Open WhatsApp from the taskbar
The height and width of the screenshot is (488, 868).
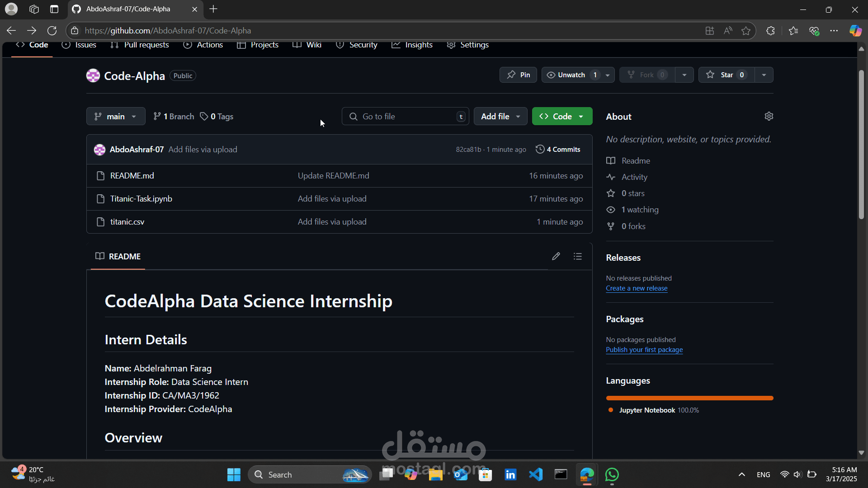pos(612,474)
